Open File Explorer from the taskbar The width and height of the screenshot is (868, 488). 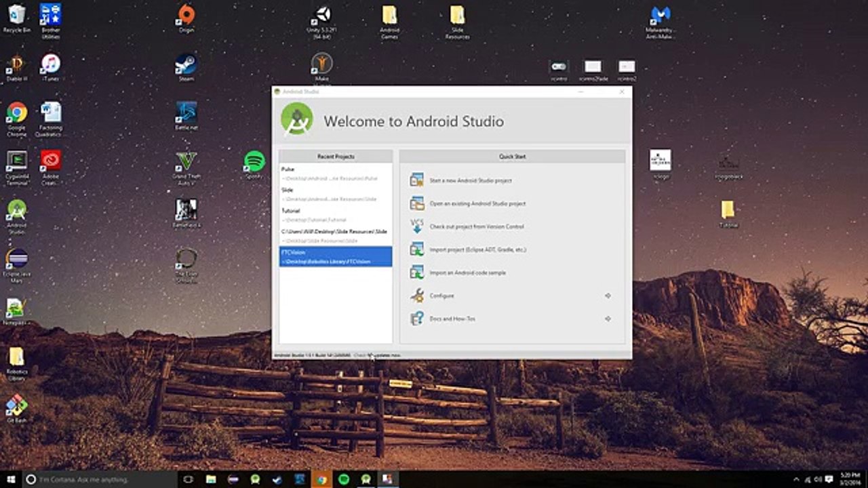tap(211, 479)
